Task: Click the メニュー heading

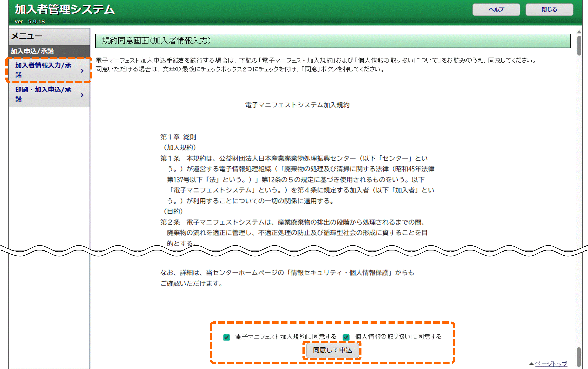Action: tap(27, 36)
